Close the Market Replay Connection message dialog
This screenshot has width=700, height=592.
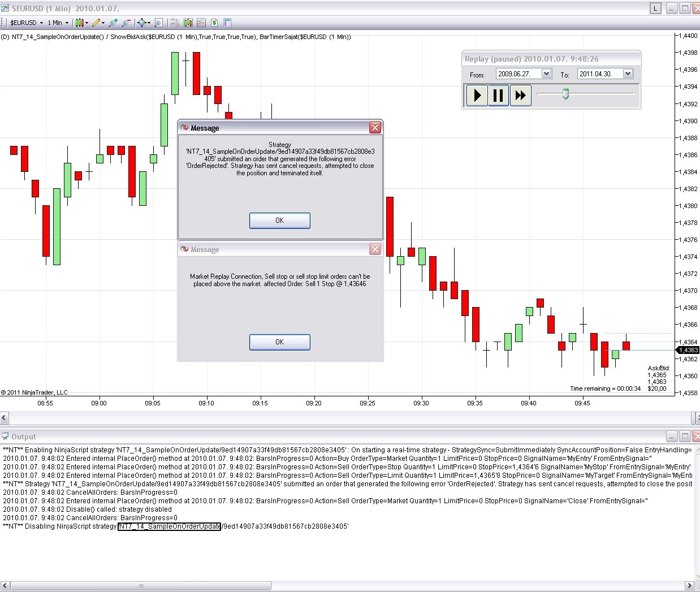(375, 249)
